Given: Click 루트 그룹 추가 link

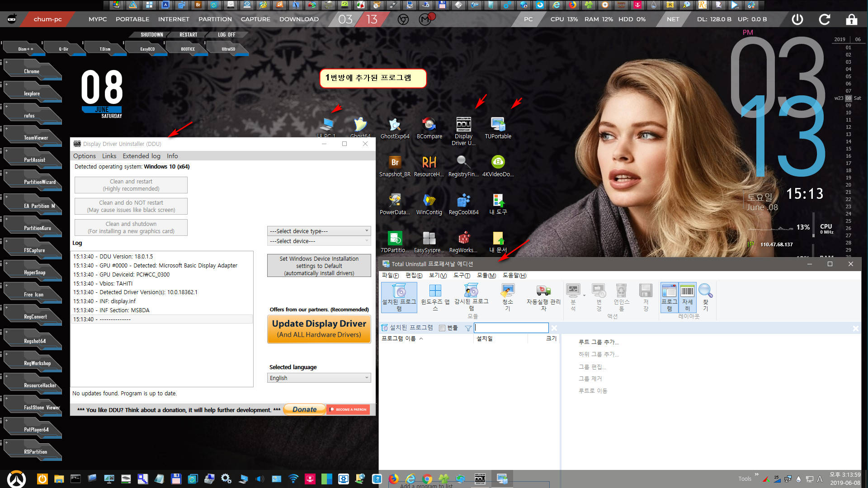Looking at the screenshot, I should (598, 342).
